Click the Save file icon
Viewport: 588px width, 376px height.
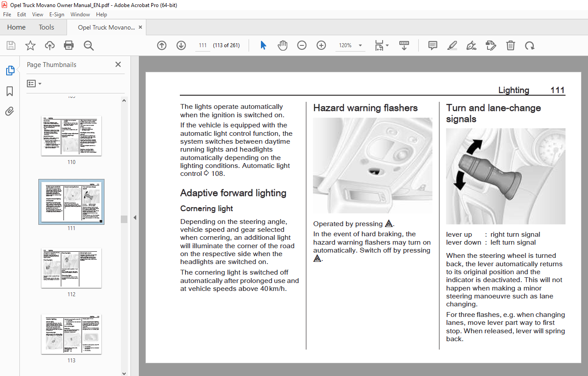click(x=11, y=45)
